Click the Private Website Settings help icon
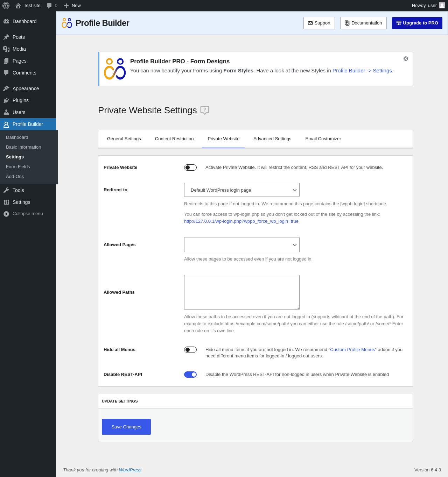This screenshot has height=477, width=448. (205, 110)
